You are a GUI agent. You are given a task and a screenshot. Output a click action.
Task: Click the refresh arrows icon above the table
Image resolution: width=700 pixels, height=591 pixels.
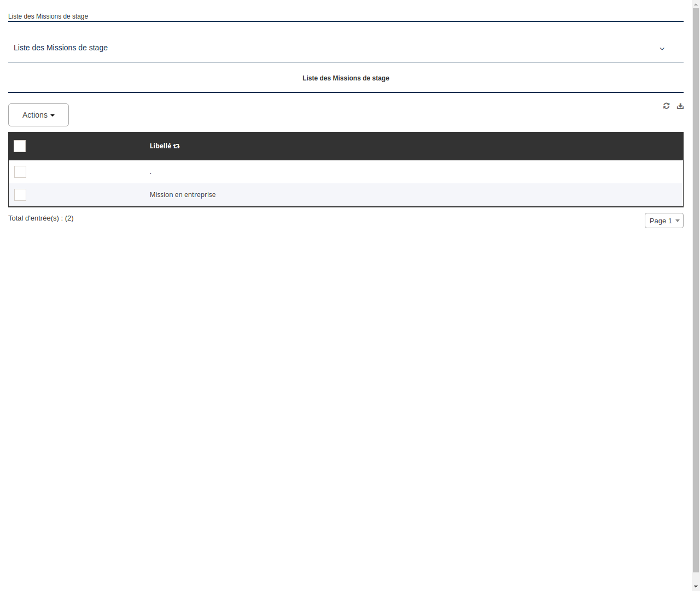click(666, 106)
